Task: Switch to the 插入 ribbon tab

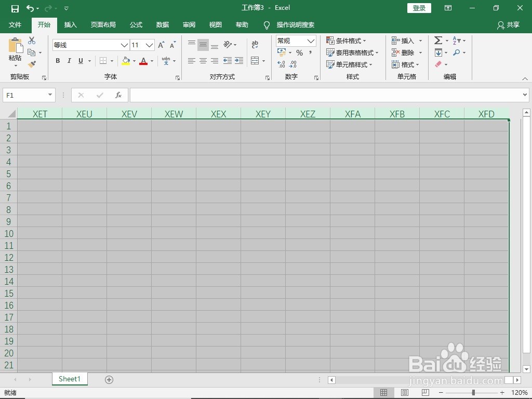Action: 70,24
